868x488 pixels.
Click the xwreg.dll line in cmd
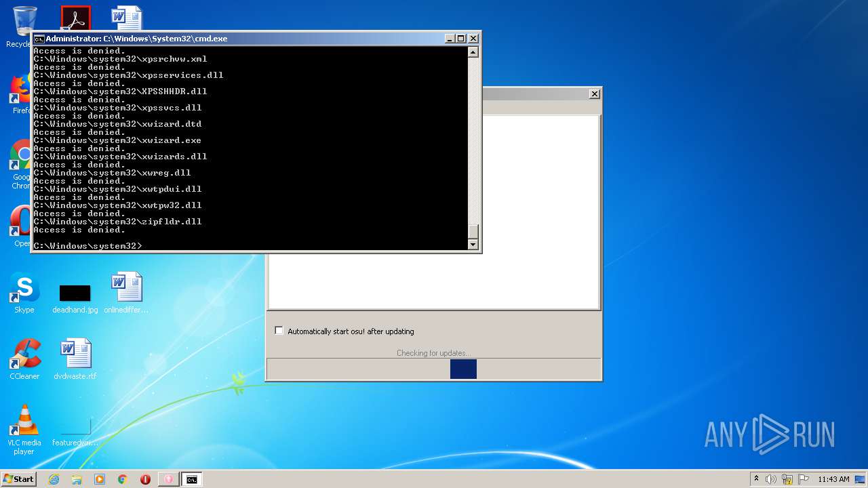112,173
